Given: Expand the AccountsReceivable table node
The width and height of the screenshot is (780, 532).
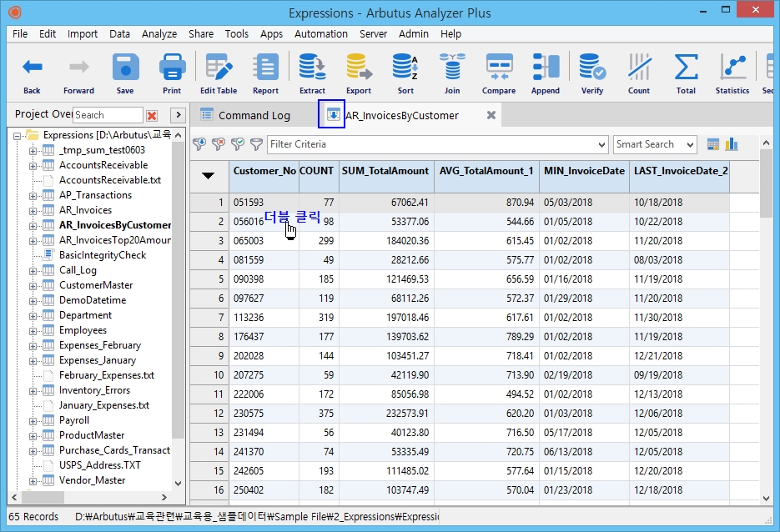Looking at the screenshot, I should (33, 166).
